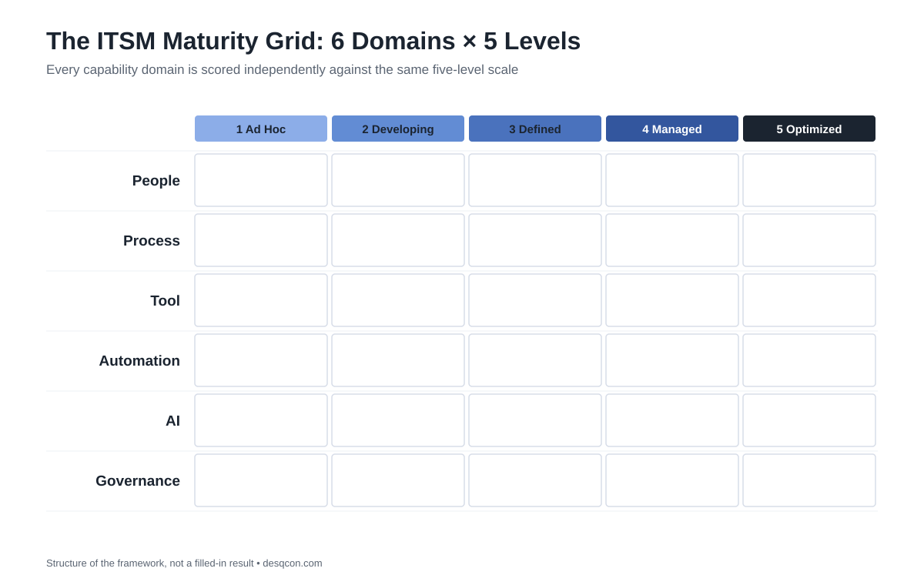Select the Tool cell under 4 Managed
This screenshot has height=585, width=924.
point(672,300)
